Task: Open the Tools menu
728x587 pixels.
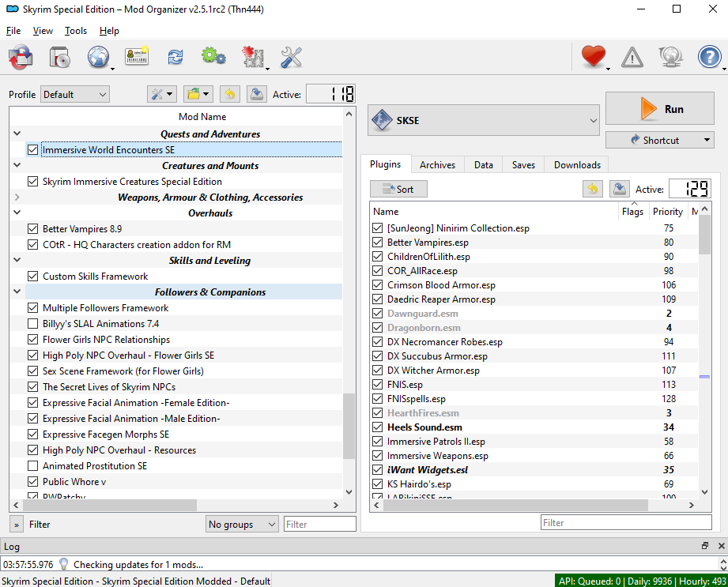Action: click(x=76, y=31)
